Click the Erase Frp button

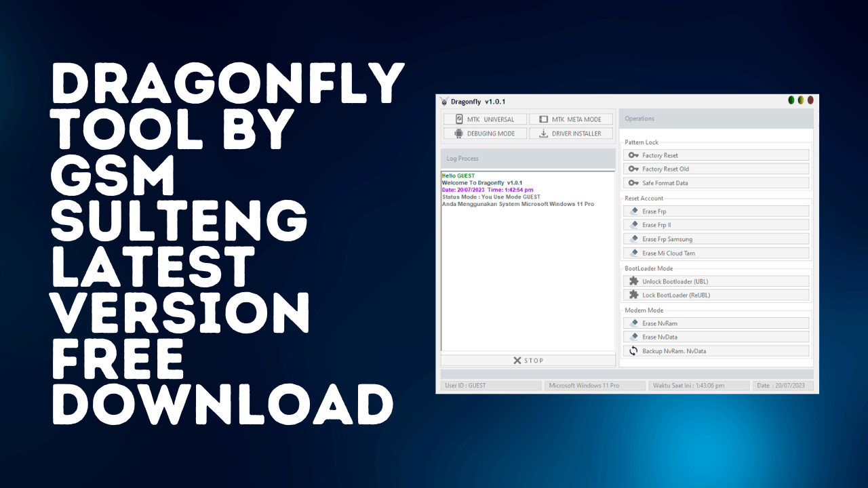pyautogui.click(x=716, y=211)
